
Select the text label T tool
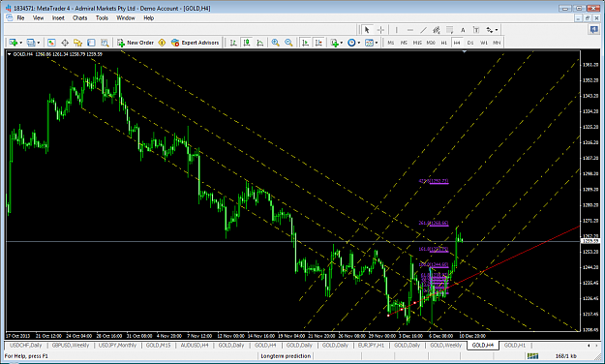tap(476, 30)
